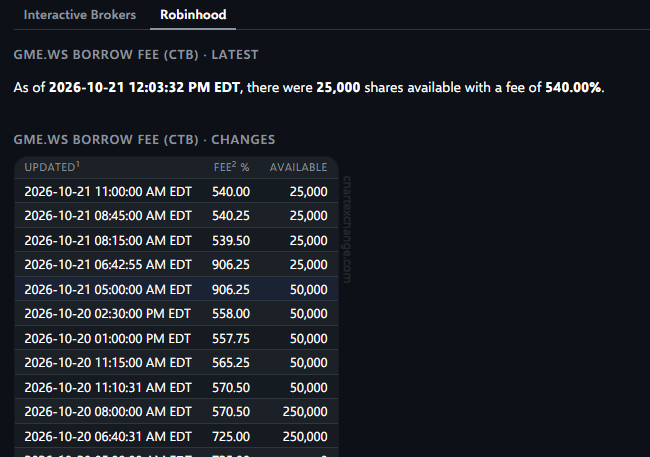Viewport: 650px width, 457px height.
Task: Click the FEE % column header
Action: tap(231, 167)
